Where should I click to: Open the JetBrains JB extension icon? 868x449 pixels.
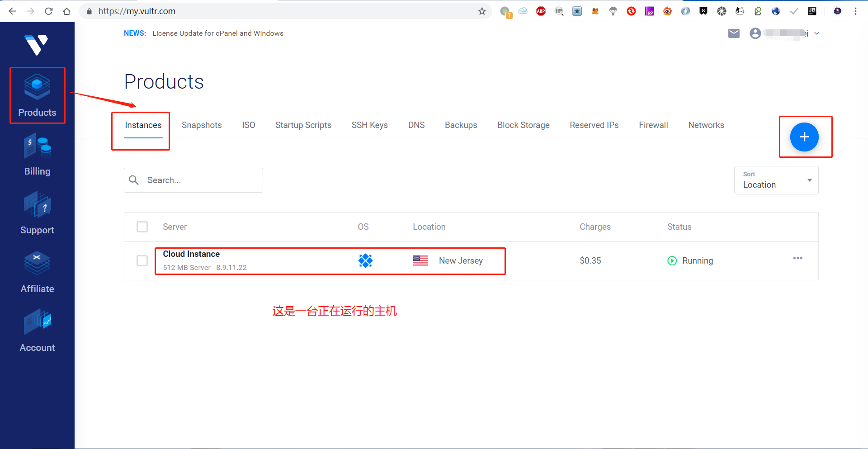812,11
